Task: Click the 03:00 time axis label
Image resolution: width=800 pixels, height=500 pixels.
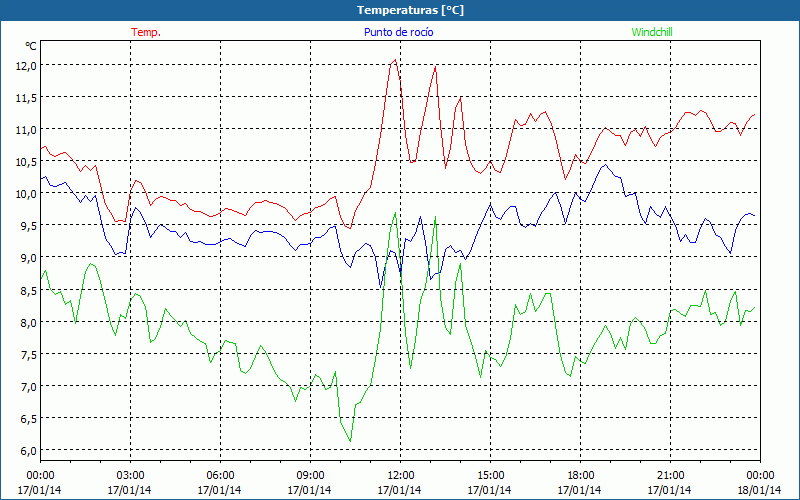Action: tap(130, 476)
